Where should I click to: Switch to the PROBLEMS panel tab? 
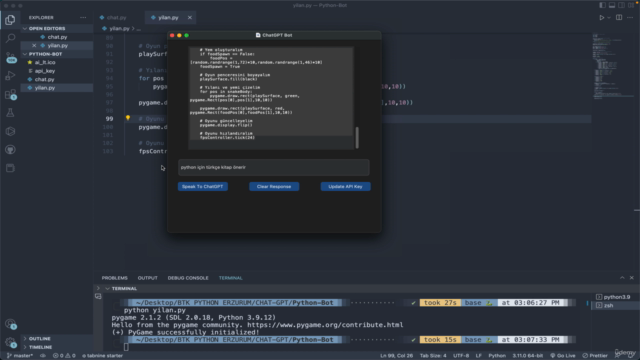115,278
